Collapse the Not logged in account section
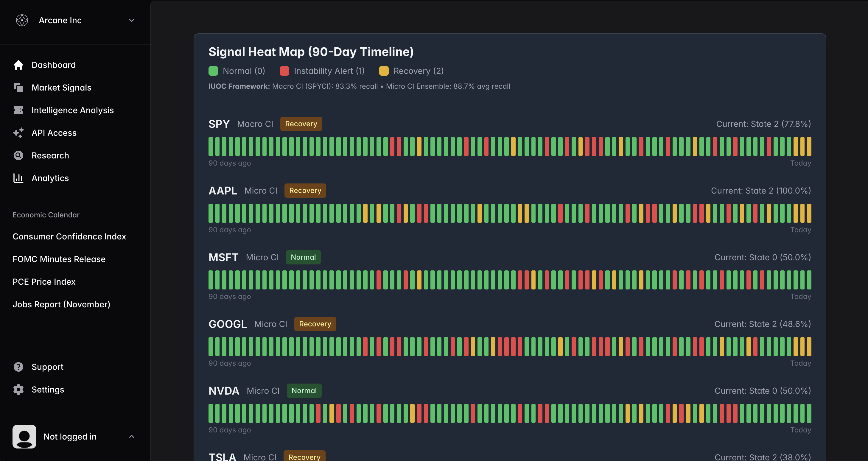 [131, 436]
